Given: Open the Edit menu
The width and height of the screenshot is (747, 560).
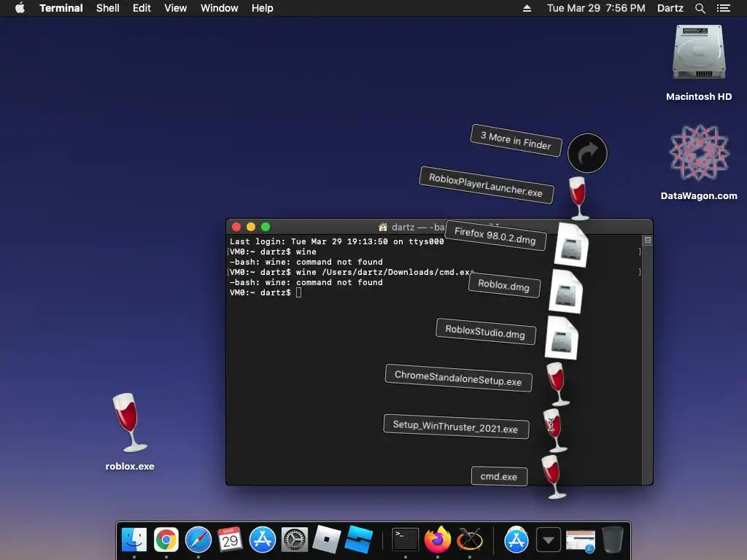Looking at the screenshot, I should coord(142,8).
